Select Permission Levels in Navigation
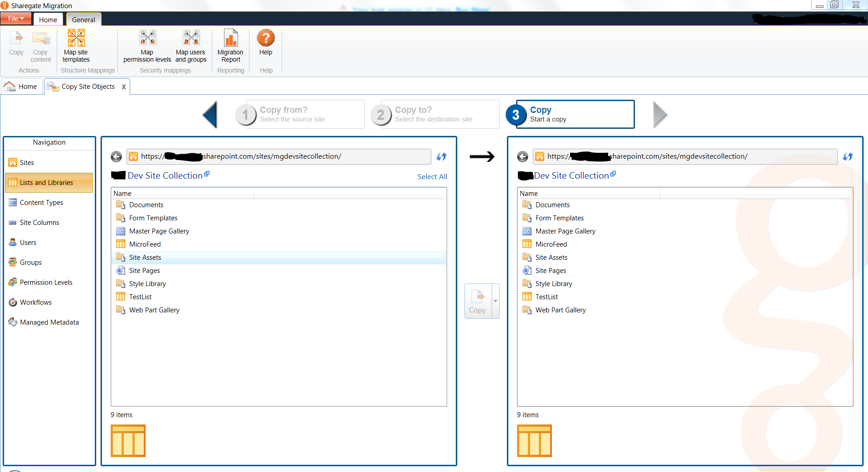 click(49, 282)
